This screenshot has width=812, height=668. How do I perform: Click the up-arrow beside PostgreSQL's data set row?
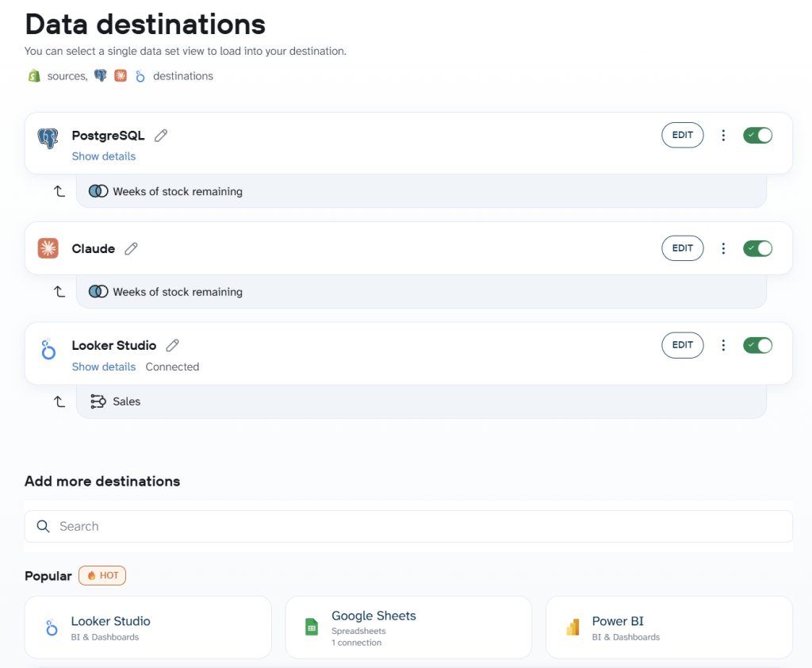point(59,191)
